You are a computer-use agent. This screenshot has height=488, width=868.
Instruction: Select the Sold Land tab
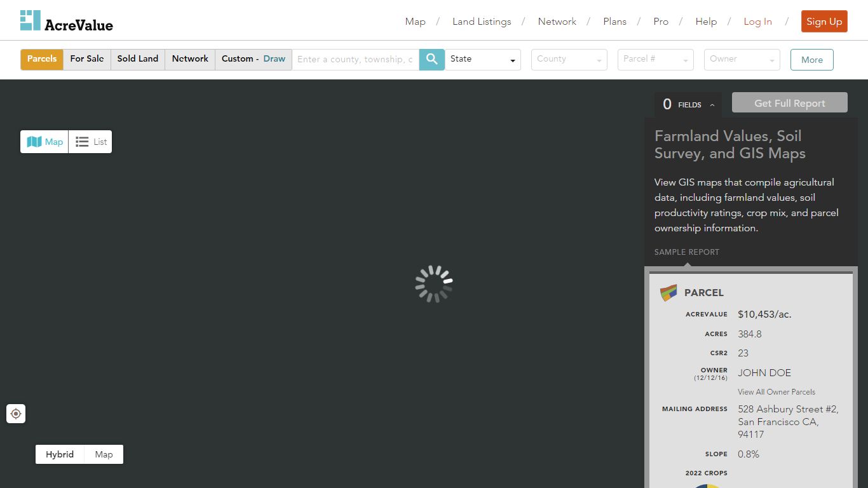click(x=138, y=59)
